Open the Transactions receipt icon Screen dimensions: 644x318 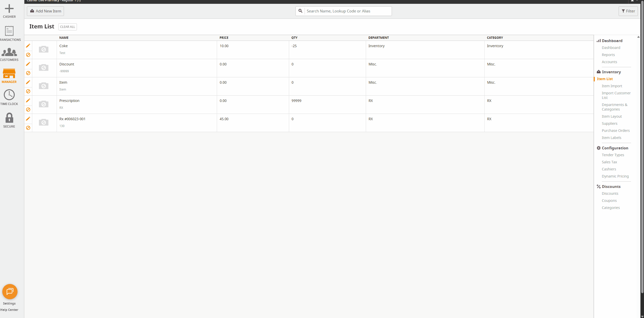(x=9, y=31)
